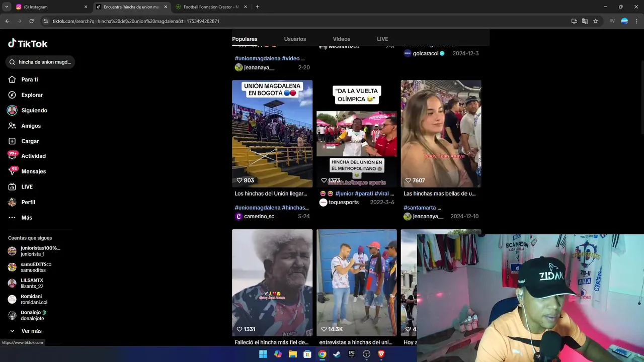
Task: Click the translate page icon
Action: click(x=585, y=21)
